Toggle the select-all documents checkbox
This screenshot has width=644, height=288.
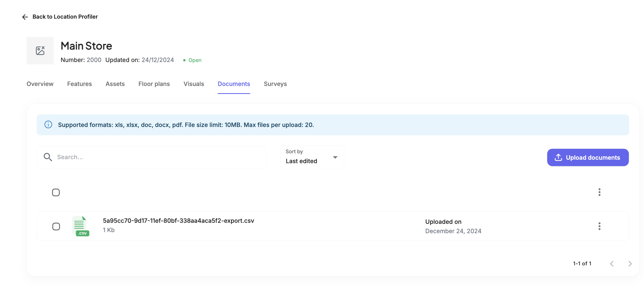pyautogui.click(x=56, y=192)
